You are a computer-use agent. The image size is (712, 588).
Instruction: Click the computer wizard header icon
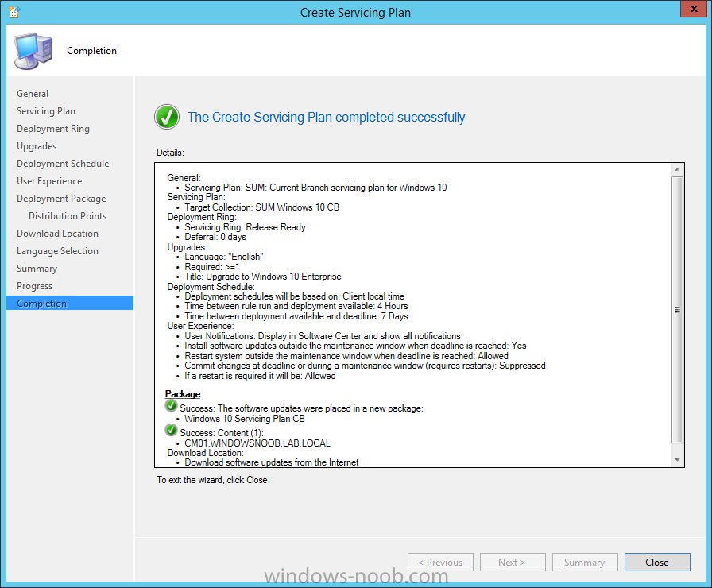point(33,51)
